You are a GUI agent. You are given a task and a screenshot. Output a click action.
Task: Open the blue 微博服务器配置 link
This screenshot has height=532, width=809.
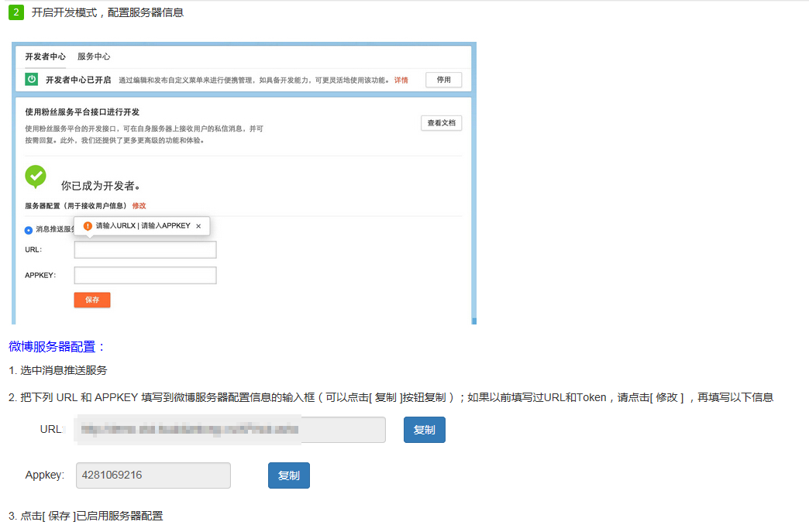tap(52, 346)
